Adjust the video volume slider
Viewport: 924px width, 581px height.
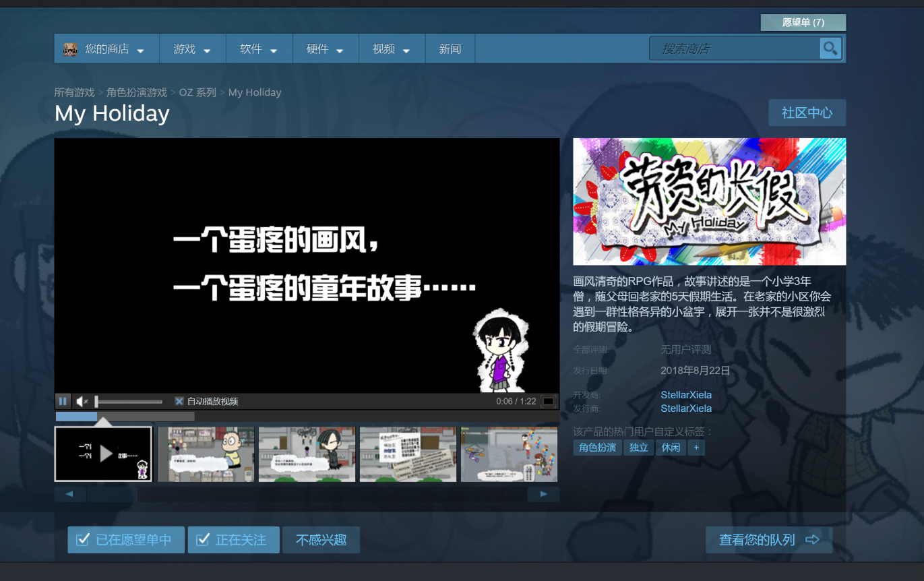(128, 402)
